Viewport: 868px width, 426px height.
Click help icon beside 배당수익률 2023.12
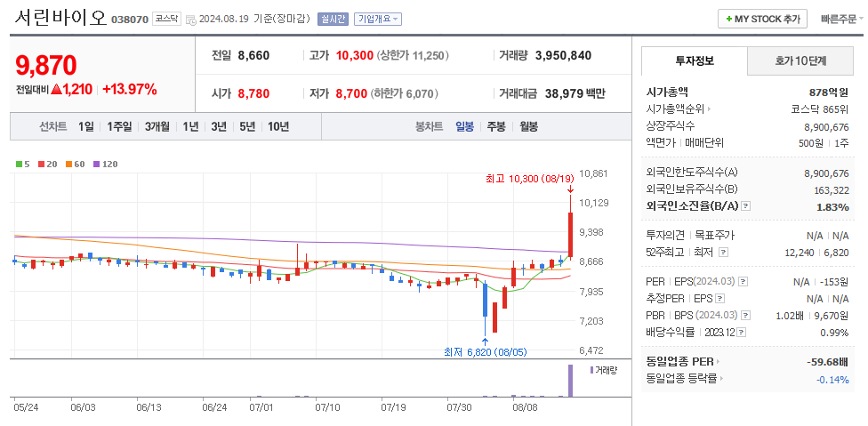pyautogui.click(x=742, y=333)
